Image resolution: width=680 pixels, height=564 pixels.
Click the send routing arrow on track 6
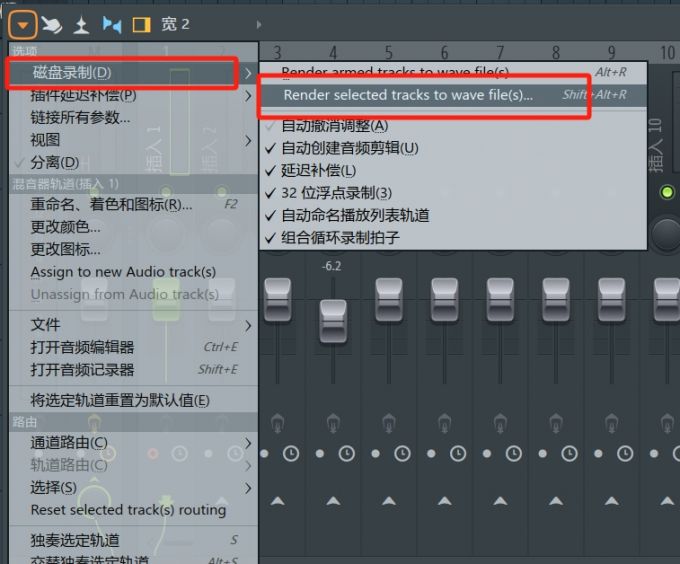coord(444,501)
